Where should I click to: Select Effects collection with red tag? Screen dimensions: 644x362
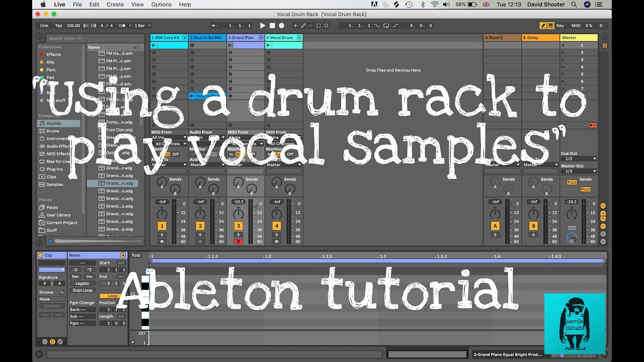53,54
